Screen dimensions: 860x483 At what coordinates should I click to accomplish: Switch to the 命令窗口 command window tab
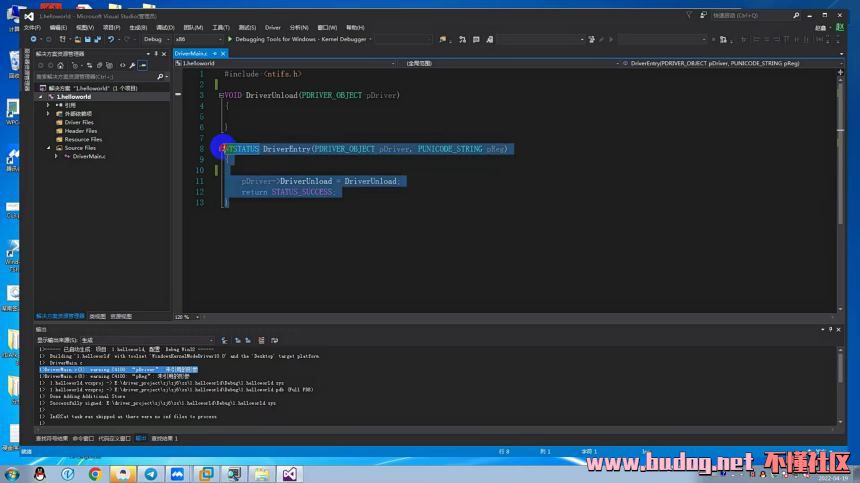pos(83,439)
